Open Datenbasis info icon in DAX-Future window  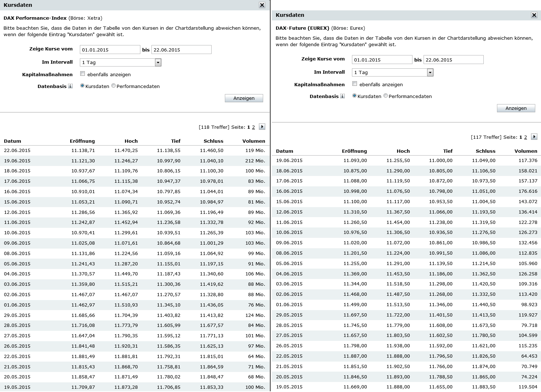(342, 96)
